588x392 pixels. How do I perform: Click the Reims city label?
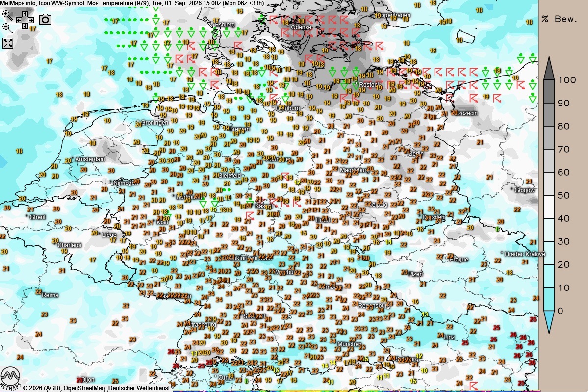[50, 295]
